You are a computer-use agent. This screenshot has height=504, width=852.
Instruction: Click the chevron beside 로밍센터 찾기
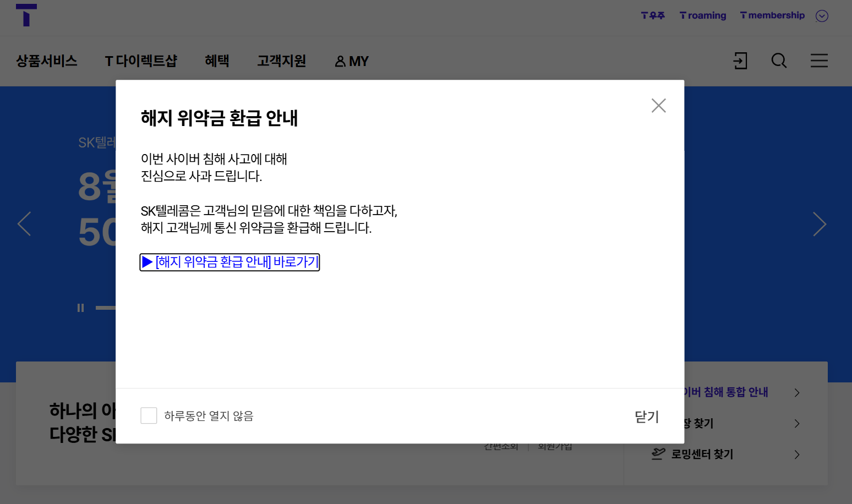pyautogui.click(x=797, y=454)
